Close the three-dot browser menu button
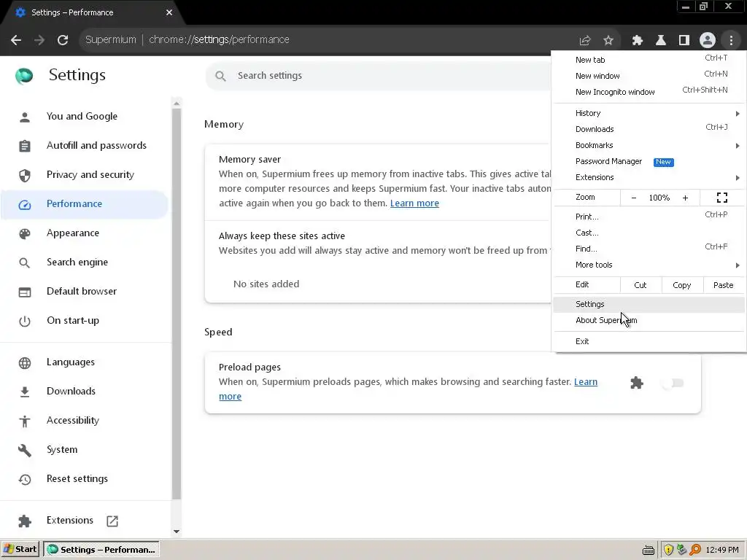Viewport: 747px width, 560px height. click(x=731, y=41)
